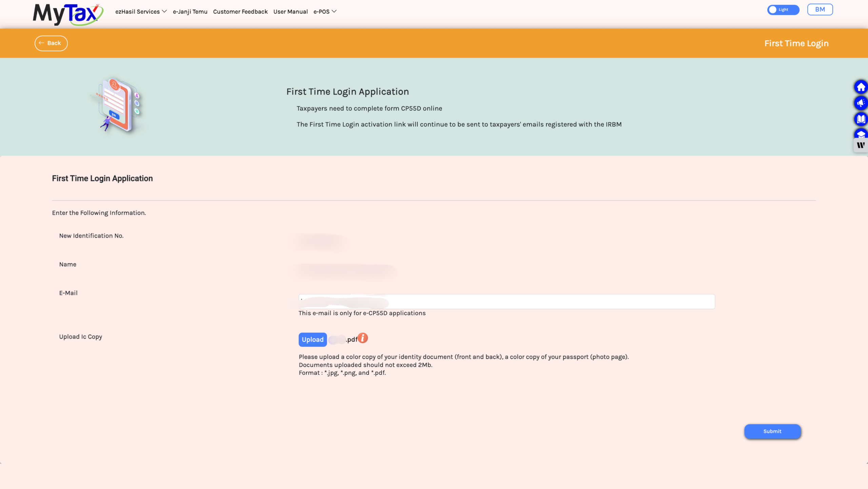Upload a new IC copy file

tap(312, 339)
